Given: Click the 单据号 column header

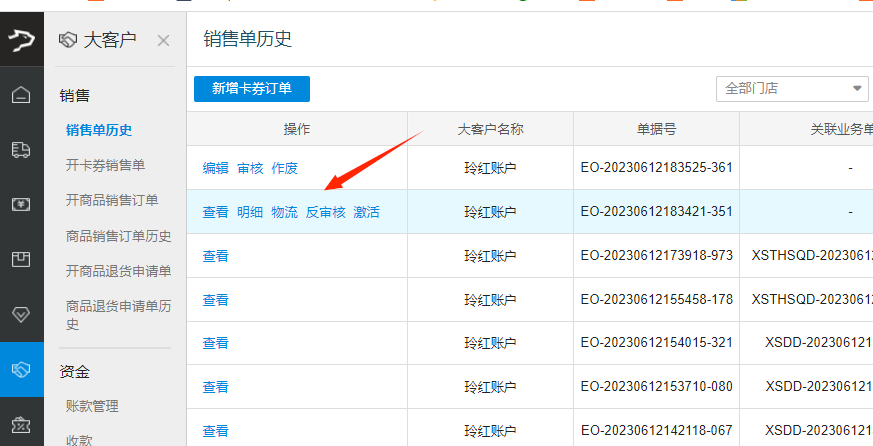Looking at the screenshot, I should tap(656, 129).
